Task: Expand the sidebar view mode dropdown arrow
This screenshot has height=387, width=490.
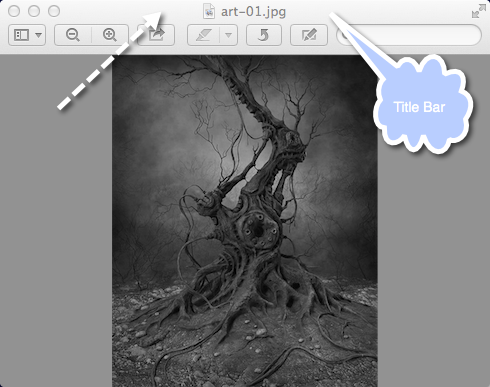Action: click(x=39, y=35)
